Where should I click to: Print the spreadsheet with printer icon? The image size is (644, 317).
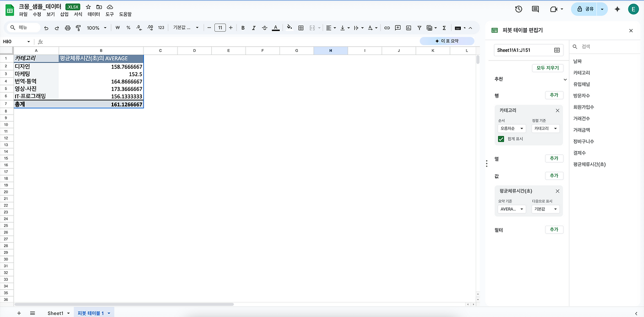68,28
